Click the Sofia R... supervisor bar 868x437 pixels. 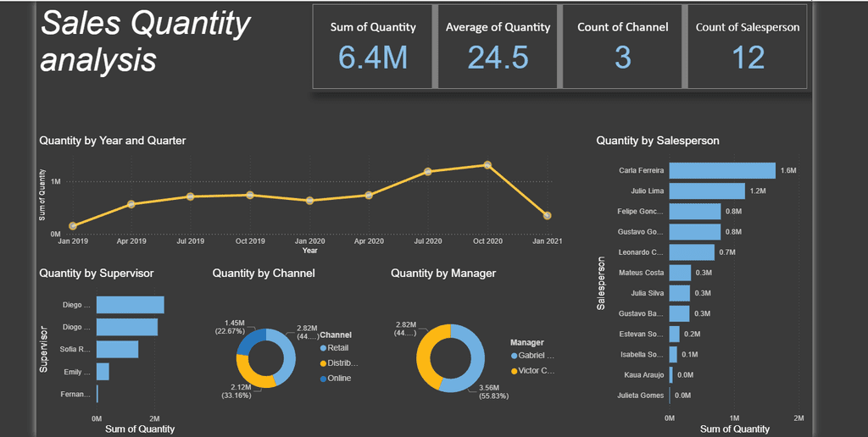tap(117, 349)
